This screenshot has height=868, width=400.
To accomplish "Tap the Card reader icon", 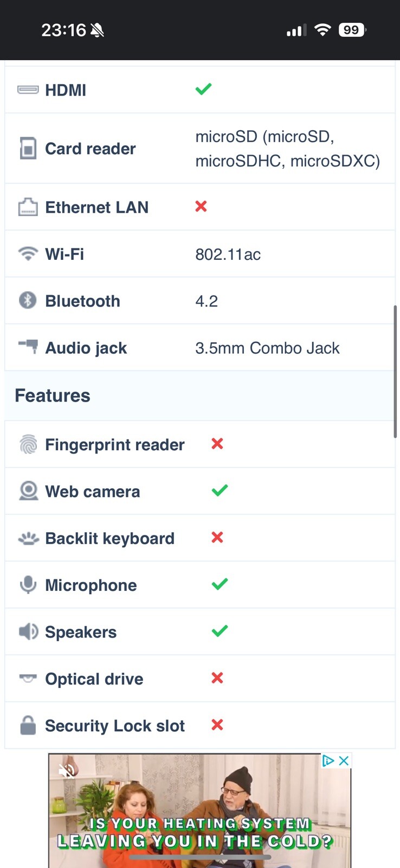I will click(28, 149).
